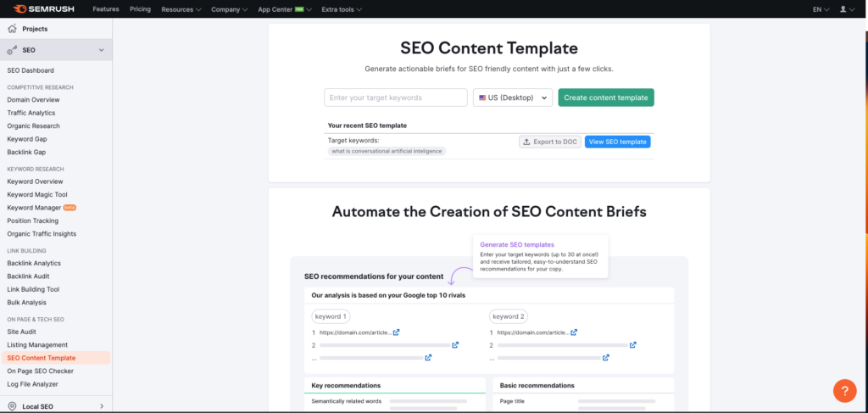This screenshot has width=868, height=413.
Task: Expand the Local SEO sidebar section
Action: pos(102,406)
